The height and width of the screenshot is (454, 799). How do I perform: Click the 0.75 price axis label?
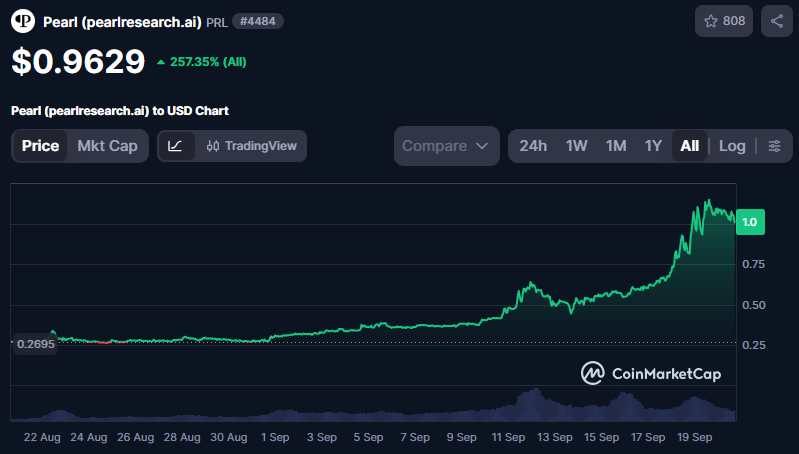754,264
